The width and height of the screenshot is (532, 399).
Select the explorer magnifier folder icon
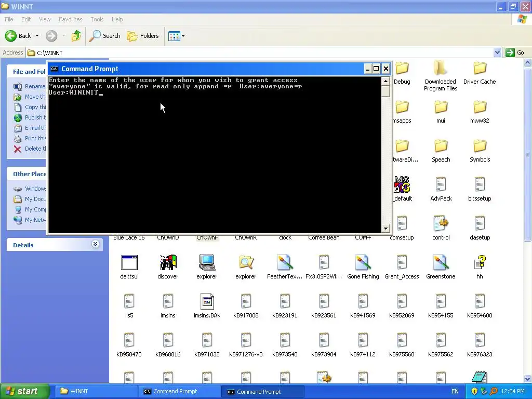[246, 262]
